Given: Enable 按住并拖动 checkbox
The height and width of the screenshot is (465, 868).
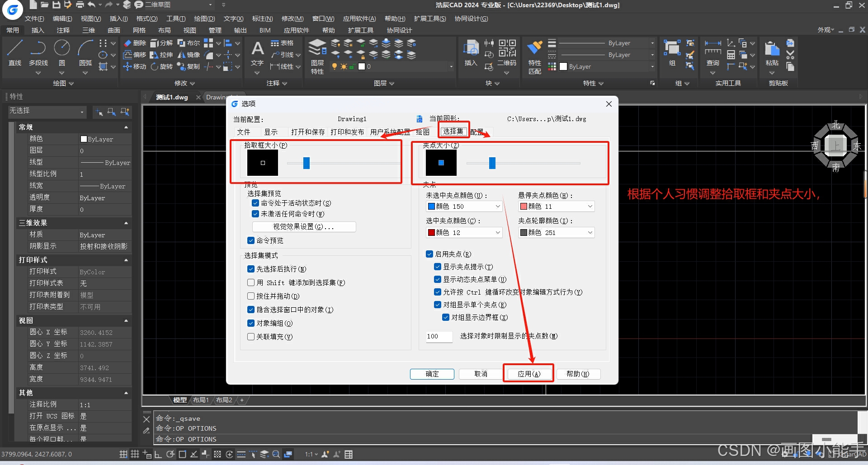Looking at the screenshot, I should click(x=251, y=296).
